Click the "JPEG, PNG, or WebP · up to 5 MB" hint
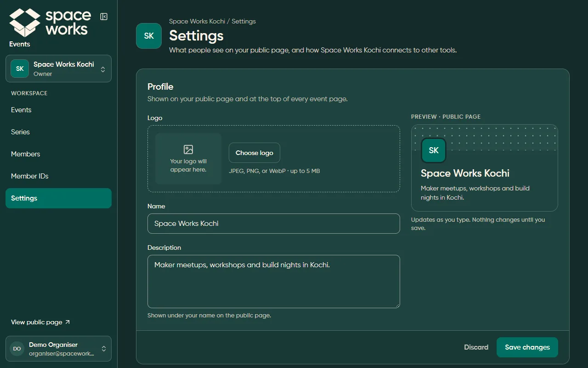 coord(274,171)
